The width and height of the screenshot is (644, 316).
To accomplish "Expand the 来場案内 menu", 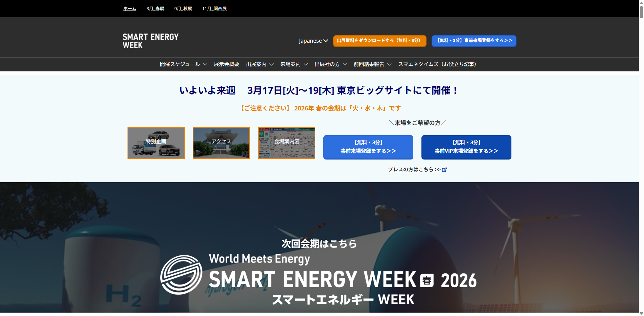I will pos(294,64).
